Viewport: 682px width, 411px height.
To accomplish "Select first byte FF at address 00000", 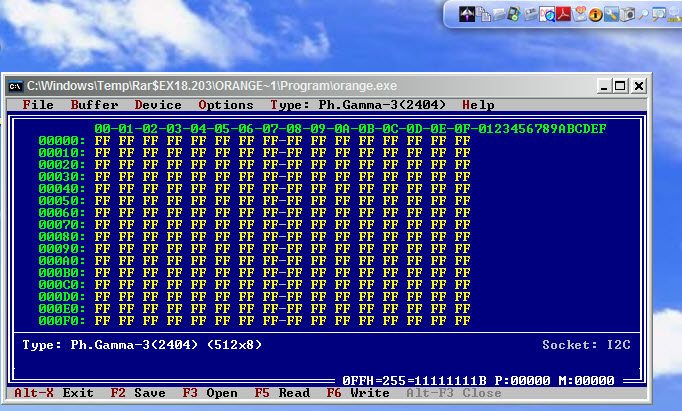I will click(x=102, y=141).
